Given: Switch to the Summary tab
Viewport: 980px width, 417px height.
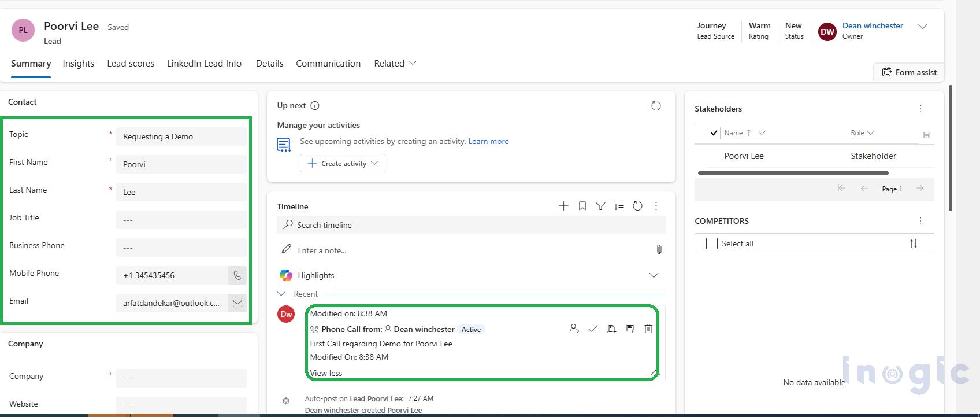Looking at the screenshot, I should tap(31, 64).
